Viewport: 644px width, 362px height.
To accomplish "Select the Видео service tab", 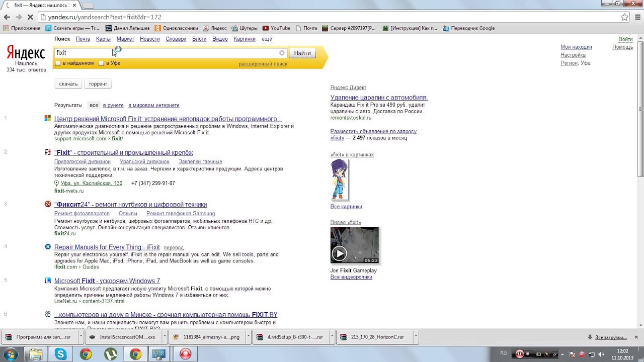I will pyautogui.click(x=220, y=39).
